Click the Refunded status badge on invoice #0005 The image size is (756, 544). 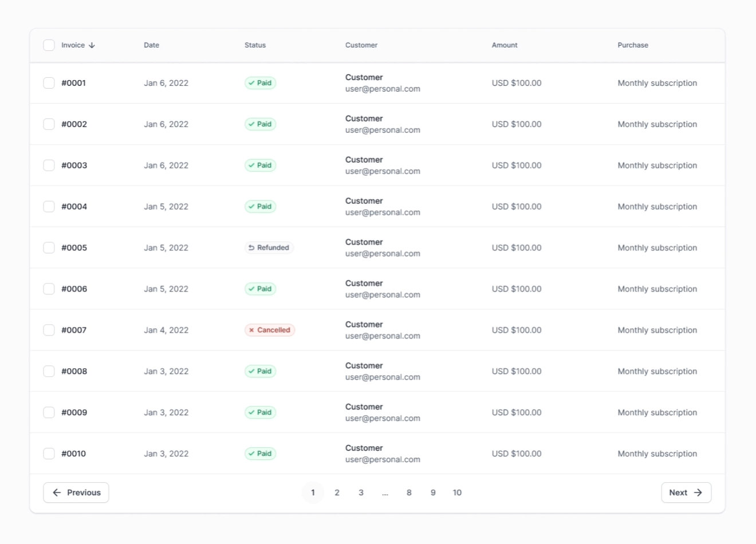pos(269,248)
